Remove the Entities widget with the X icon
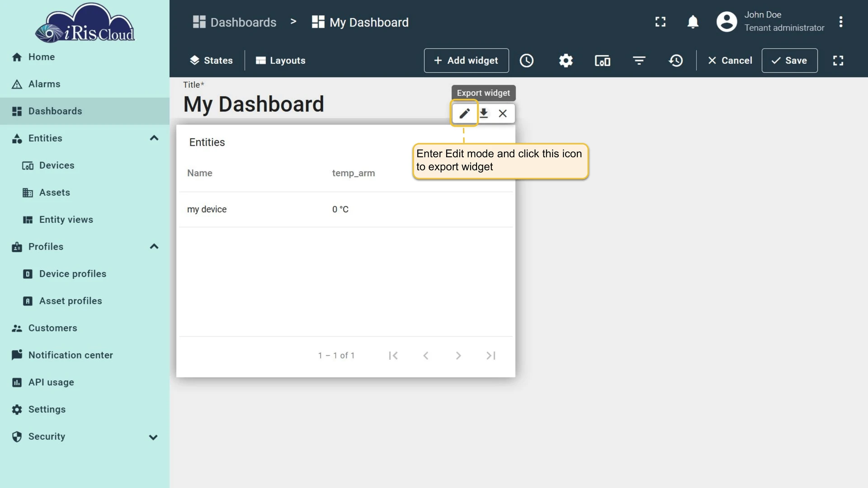The width and height of the screenshot is (868, 488). [x=503, y=113]
